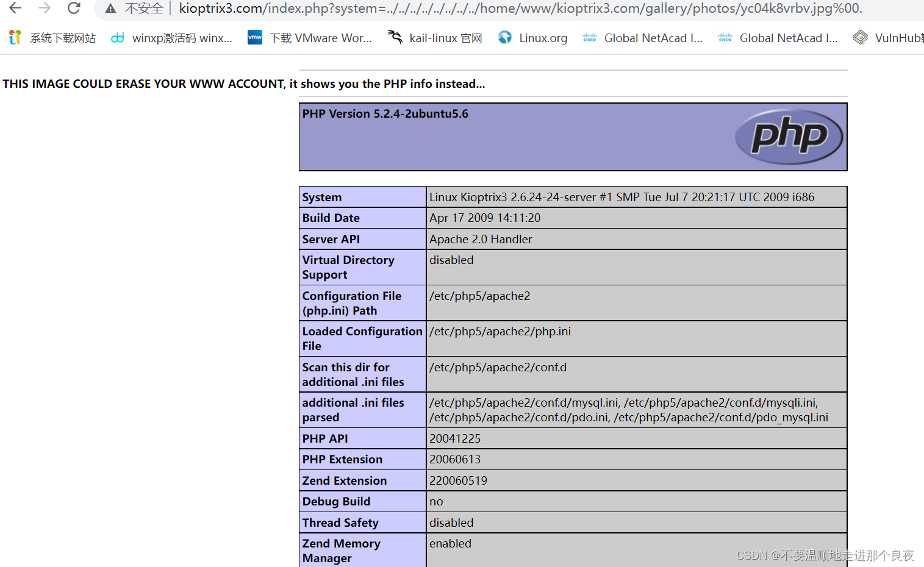The height and width of the screenshot is (567, 924).
Task: Click the additional .ini files parsed label
Action: (x=353, y=410)
